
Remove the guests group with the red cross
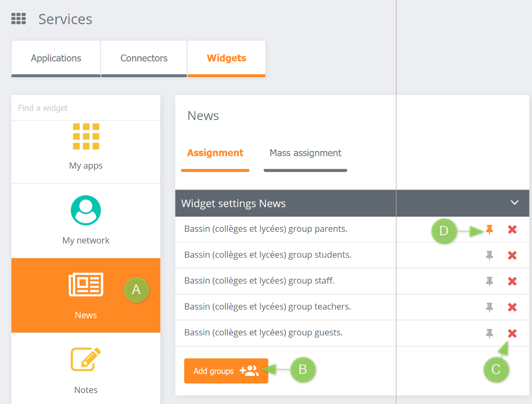tap(512, 333)
